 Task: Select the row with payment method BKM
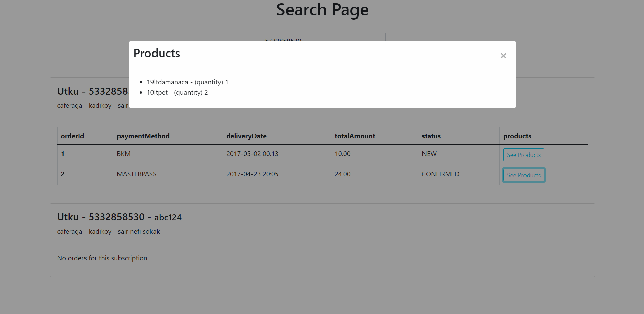[123, 154]
